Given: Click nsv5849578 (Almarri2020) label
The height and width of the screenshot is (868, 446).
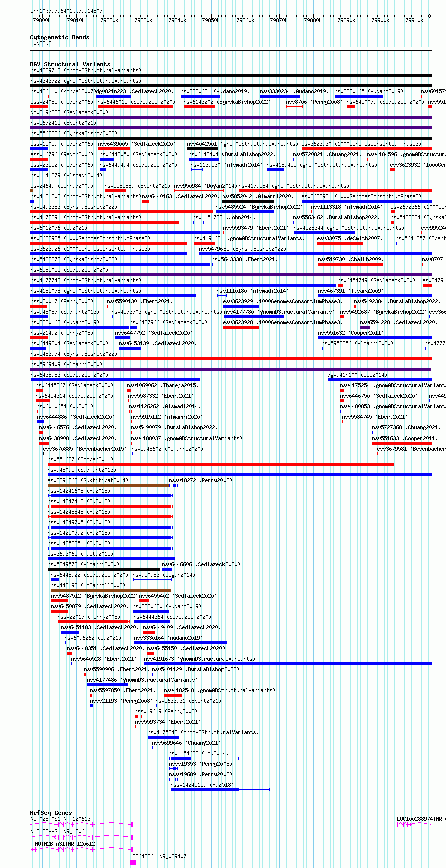Looking at the screenshot, I should [83, 564].
